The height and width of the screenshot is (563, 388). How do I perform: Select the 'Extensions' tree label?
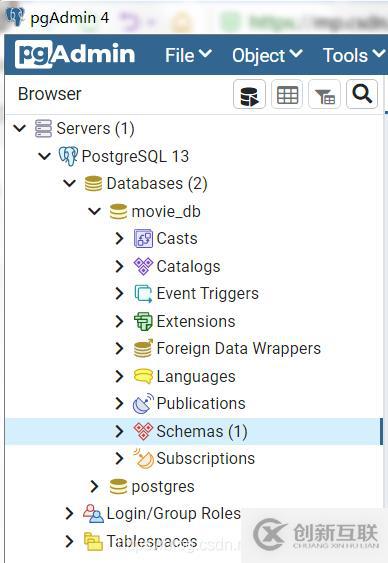pyautogui.click(x=196, y=321)
